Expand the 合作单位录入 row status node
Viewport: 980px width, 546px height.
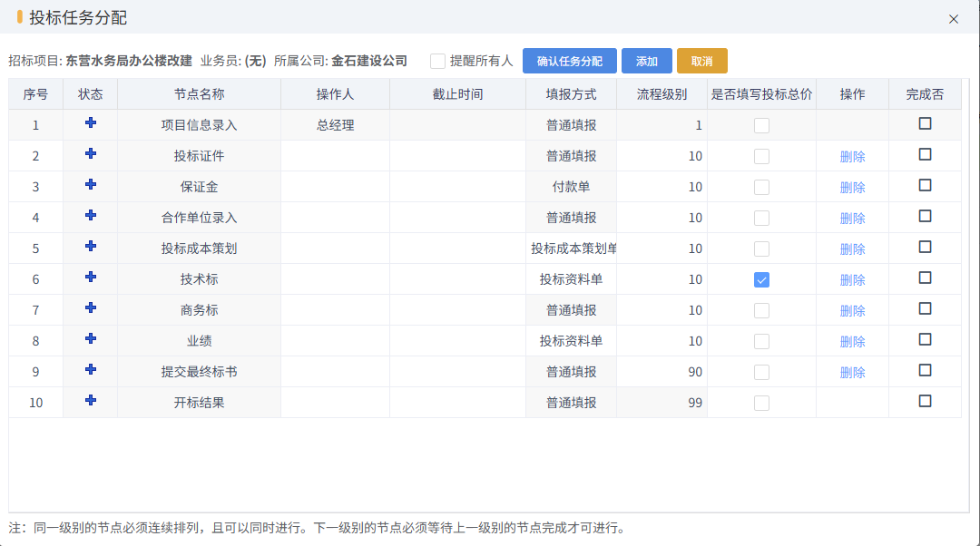pyautogui.click(x=90, y=218)
